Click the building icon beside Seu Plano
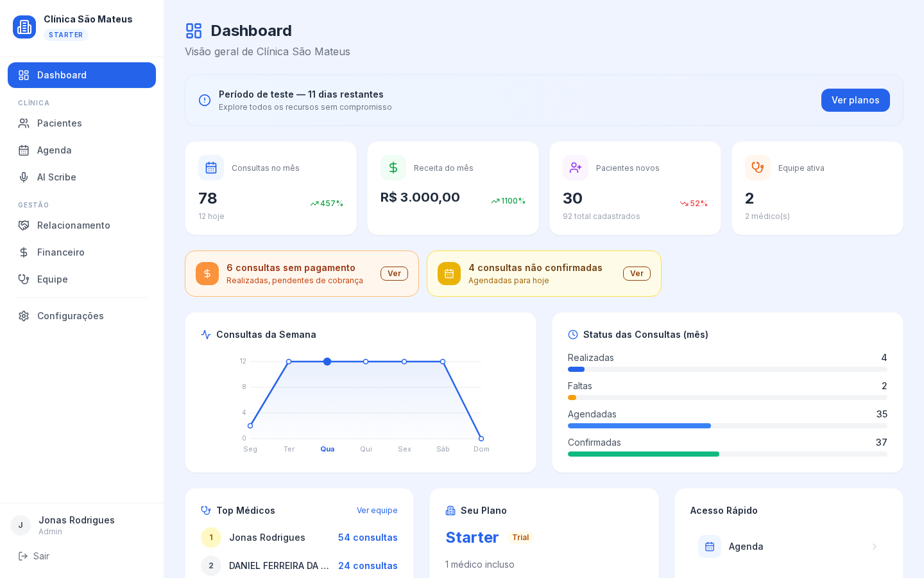924x578 pixels. [x=450, y=511]
